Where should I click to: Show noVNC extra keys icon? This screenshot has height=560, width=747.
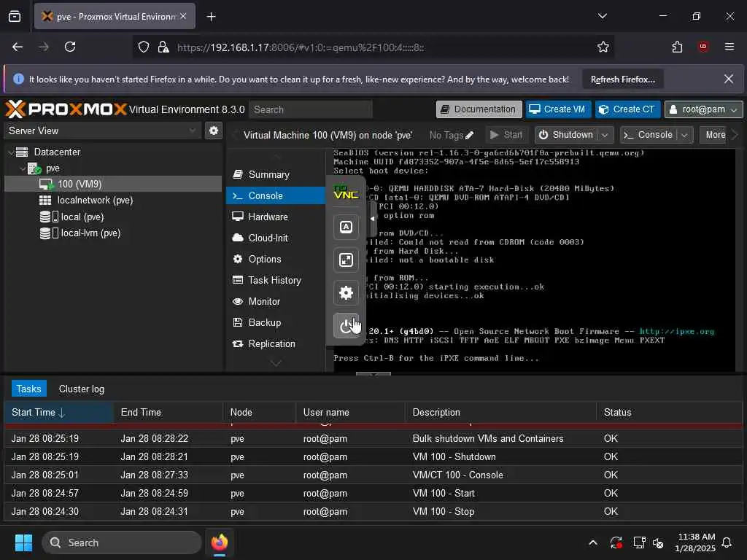(346, 227)
